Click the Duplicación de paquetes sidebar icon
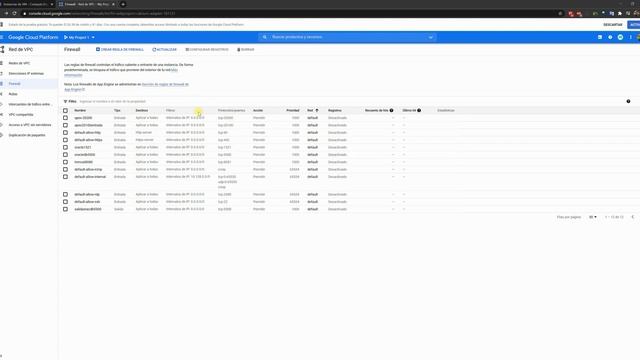Viewport: 640px width, 360px height. [2, 135]
